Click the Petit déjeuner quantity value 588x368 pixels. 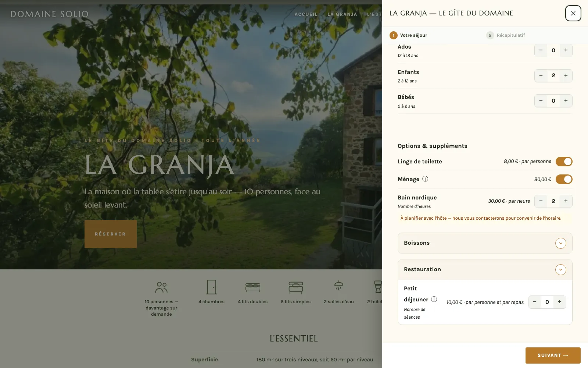click(547, 302)
